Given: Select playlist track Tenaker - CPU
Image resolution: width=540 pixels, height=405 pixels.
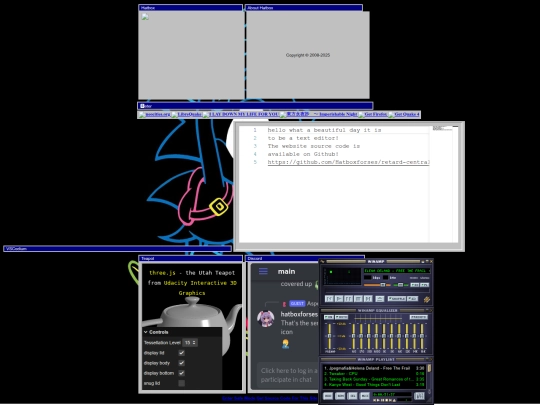Looking at the screenshot, I should coord(374,374).
